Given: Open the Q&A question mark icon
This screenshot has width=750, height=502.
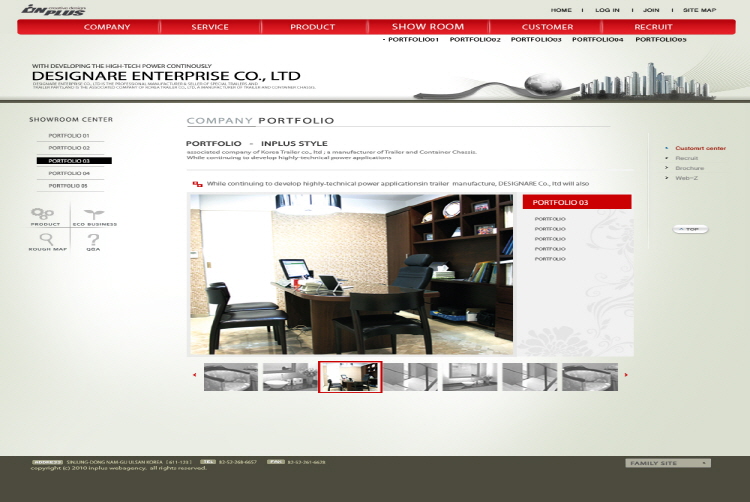Looking at the screenshot, I should tap(93, 242).
